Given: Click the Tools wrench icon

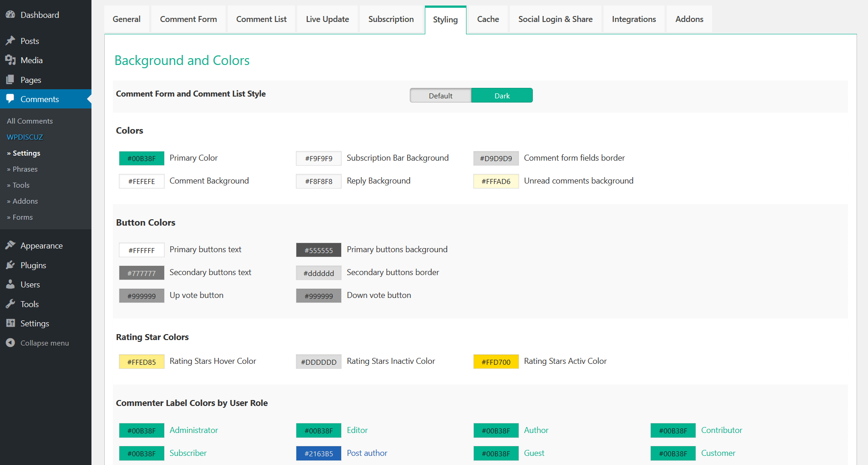Looking at the screenshot, I should tap(10, 304).
